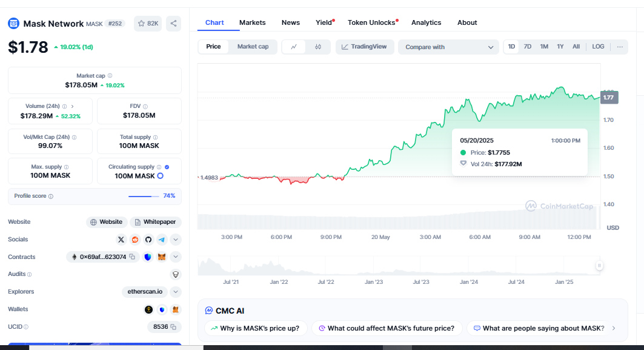Screen dimensions: 644x350
Task: Click the Profile score info icon
Action: pyautogui.click(x=51, y=196)
